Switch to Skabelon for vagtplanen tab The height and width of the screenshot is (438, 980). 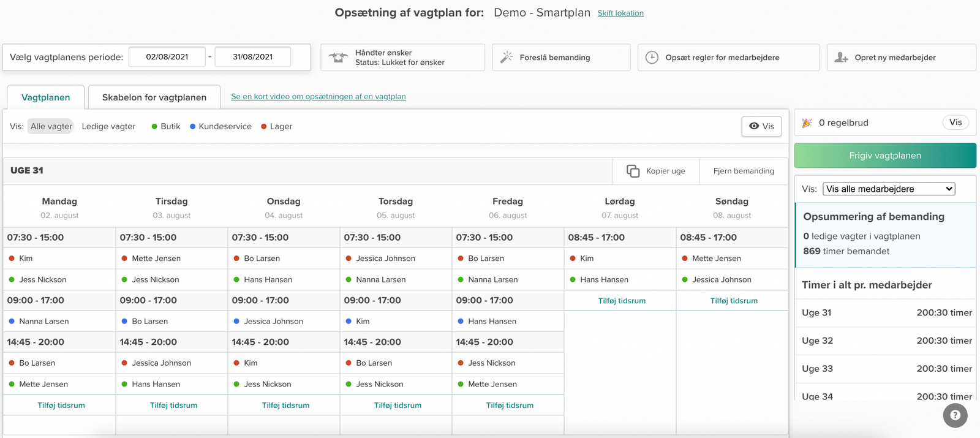tap(154, 97)
